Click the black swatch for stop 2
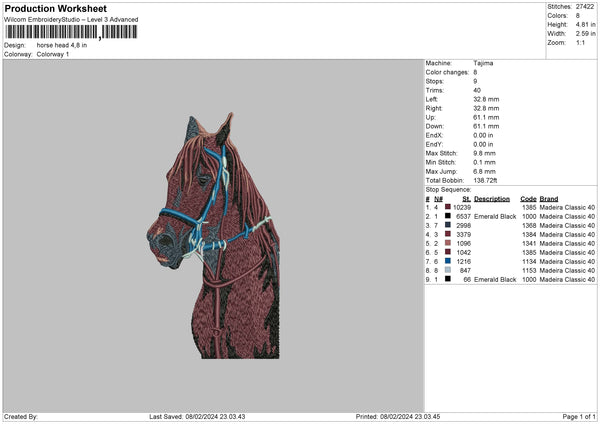The width and height of the screenshot is (600, 424). (x=447, y=216)
